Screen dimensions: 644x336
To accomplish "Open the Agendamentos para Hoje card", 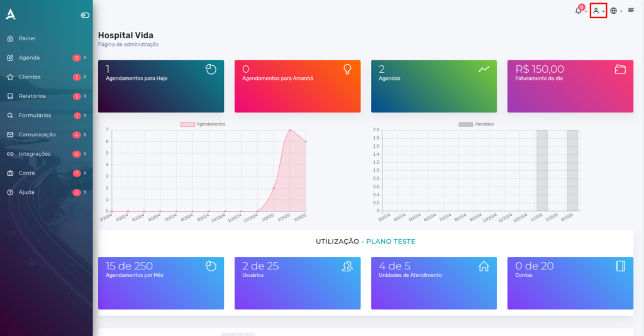I will (161, 86).
